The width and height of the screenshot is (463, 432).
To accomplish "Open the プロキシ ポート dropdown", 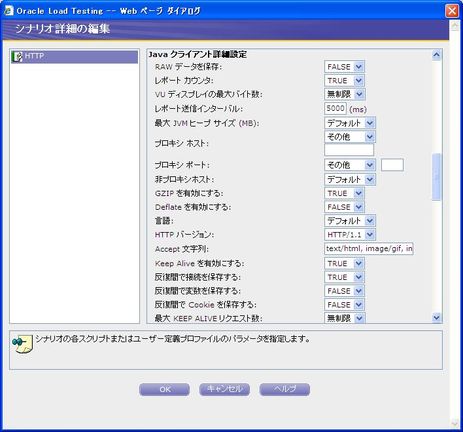I will pos(350,165).
